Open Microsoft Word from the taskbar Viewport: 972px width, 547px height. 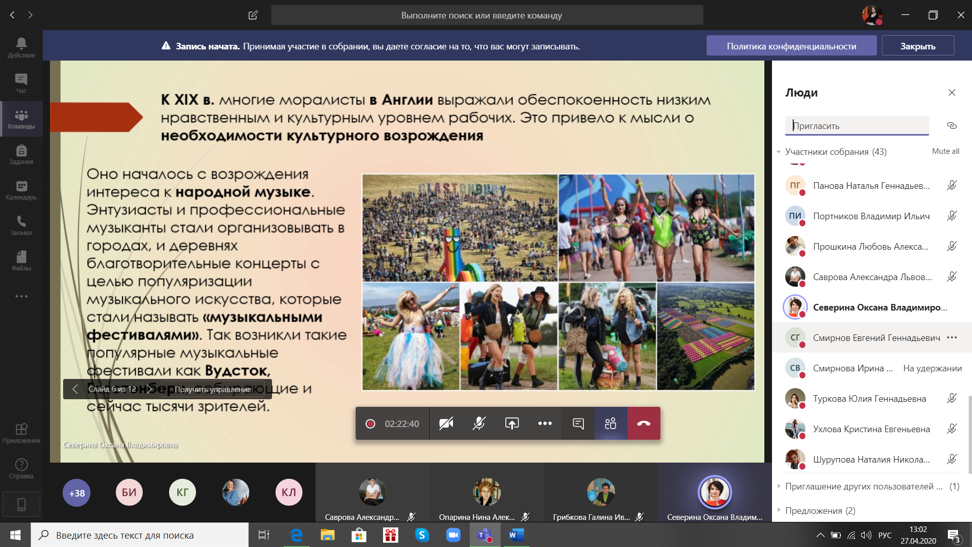pyautogui.click(x=516, y=535)
